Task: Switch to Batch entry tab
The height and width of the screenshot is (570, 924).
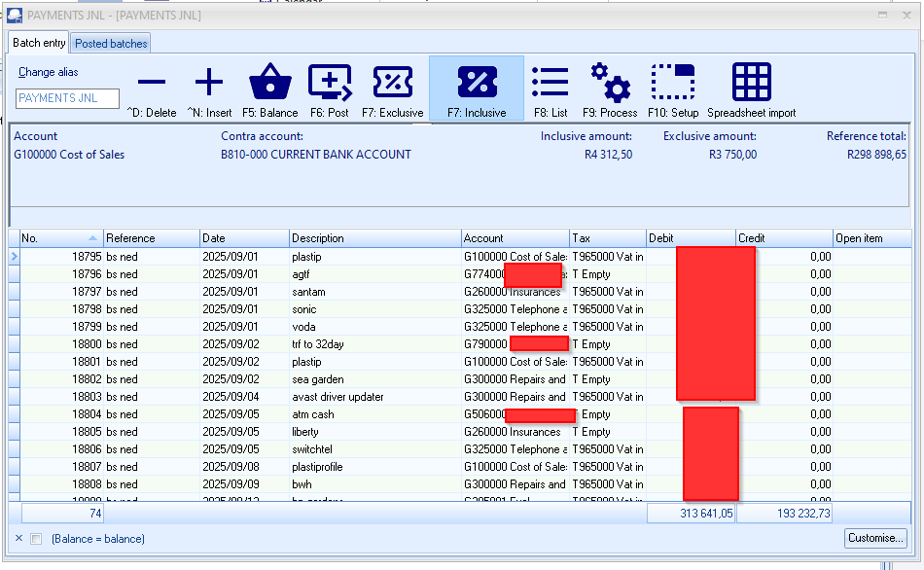Action: (39, 43)
